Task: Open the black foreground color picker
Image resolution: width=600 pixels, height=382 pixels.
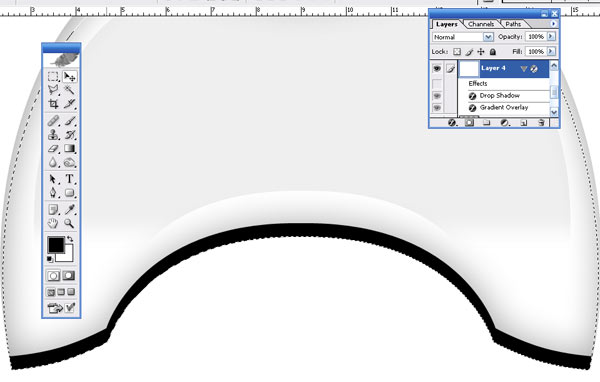Action: pyautogui.click(x=56, y=245)
